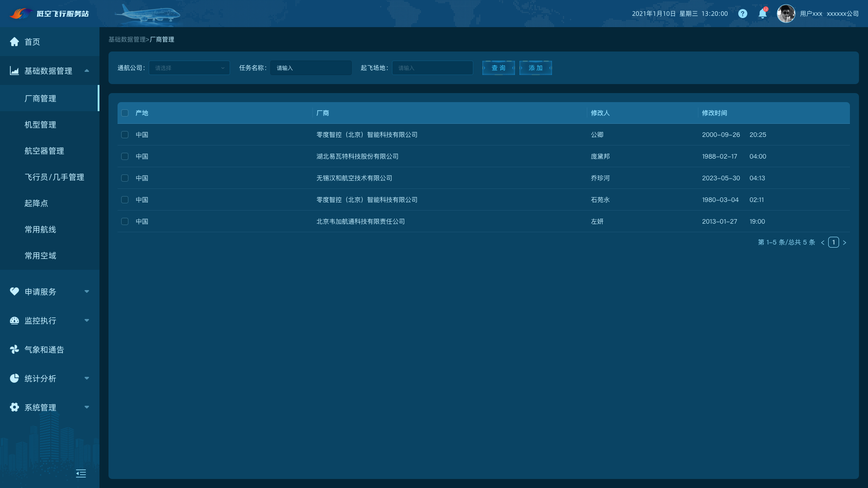Click the date 2013-01-27
The width and height of the screenshot is (868, 488).
tap(720, 221)
